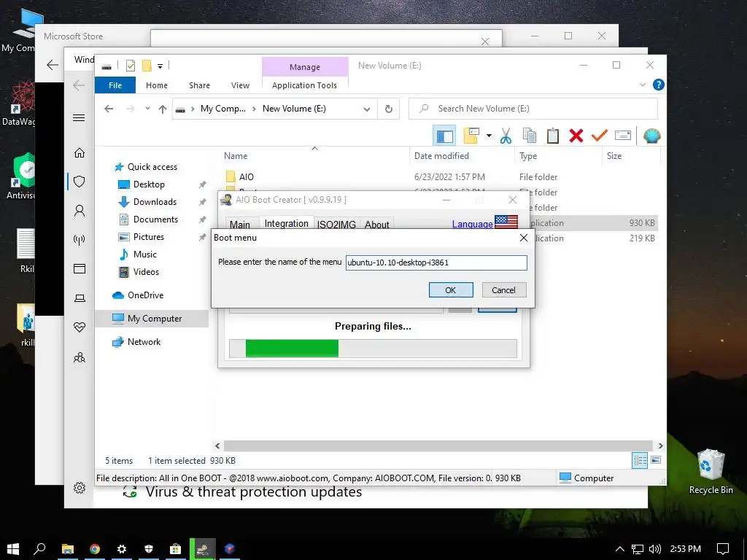Open the Recycle Bin desktop icon
Image resolution: width=747 pixels, height=560 pixels.
[711, 472]
